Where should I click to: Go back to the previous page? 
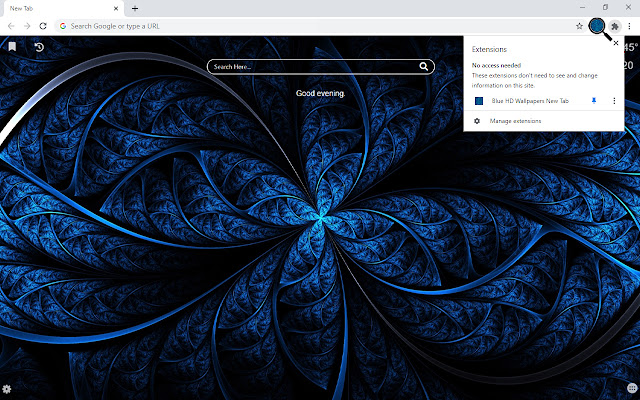click(11, 26)
